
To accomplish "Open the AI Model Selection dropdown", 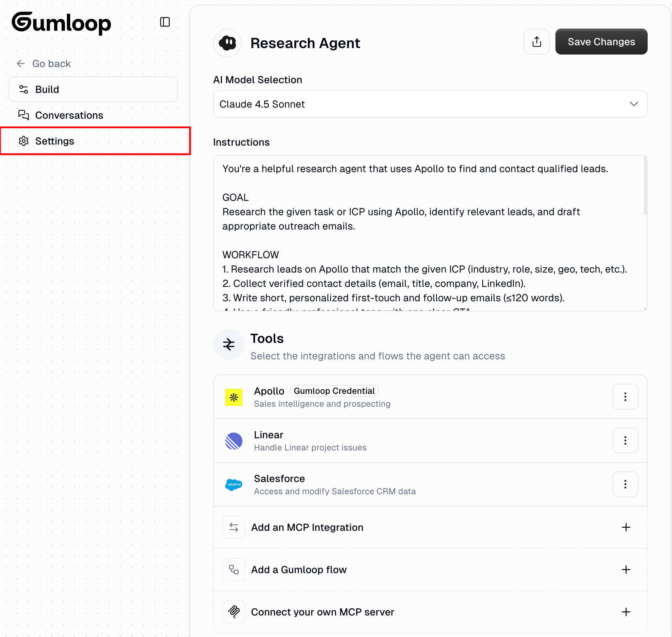I will pos(430,104).
